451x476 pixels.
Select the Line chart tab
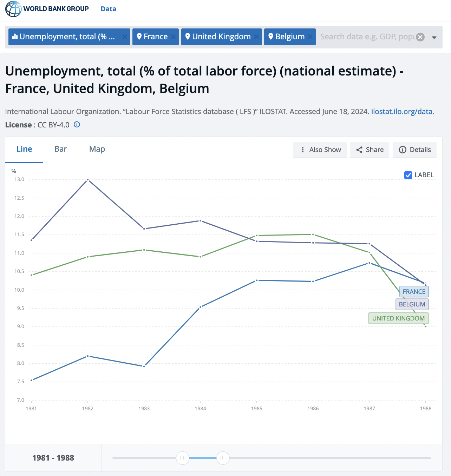[x=24, y=149]
